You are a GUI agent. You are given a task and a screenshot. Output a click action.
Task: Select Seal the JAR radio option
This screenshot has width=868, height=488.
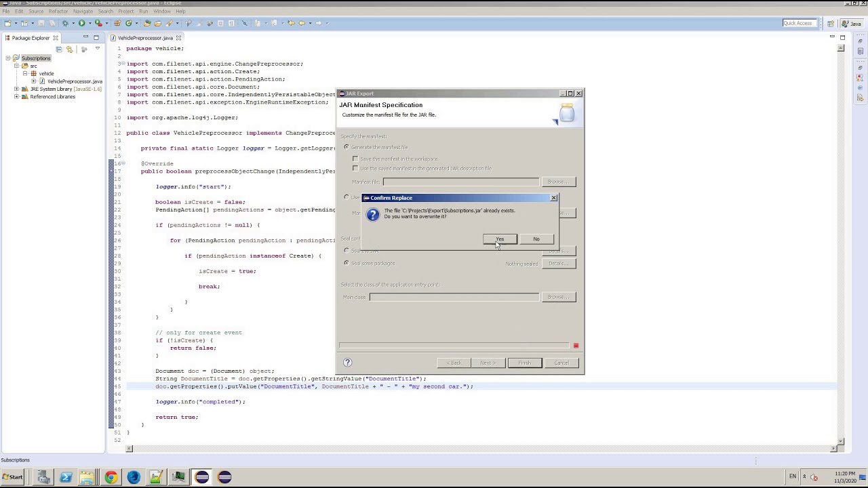click(x=347, y=251)
